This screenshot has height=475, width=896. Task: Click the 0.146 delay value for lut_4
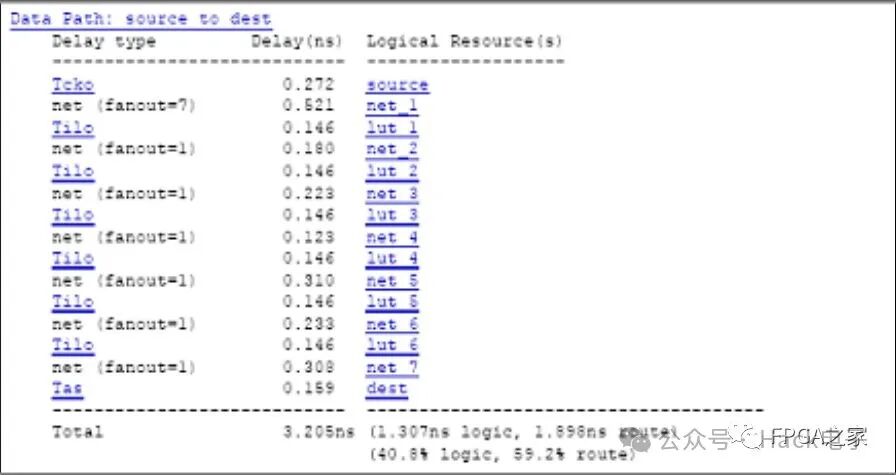click(x=309, y=258)
